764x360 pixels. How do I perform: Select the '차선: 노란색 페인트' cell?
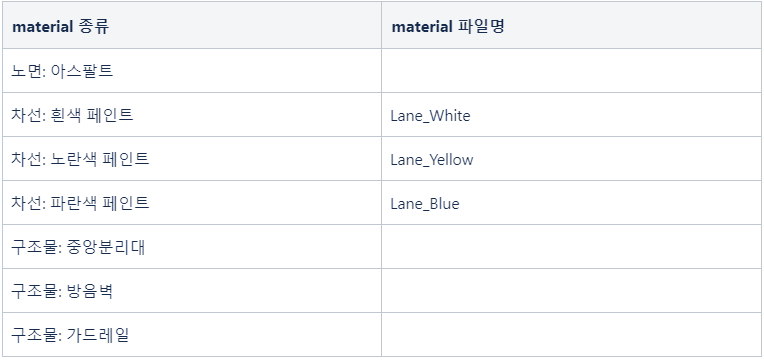tap(192, 159)
